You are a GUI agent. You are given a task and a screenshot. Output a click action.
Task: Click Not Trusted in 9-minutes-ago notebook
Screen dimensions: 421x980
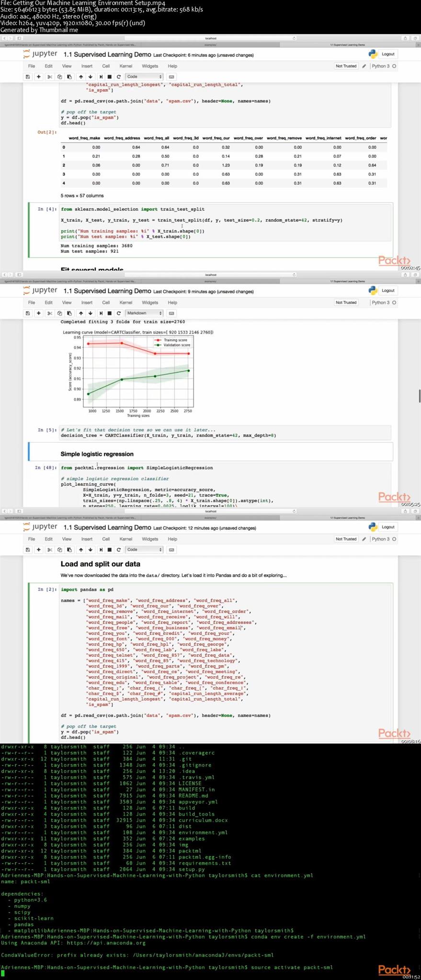(346, 302)
